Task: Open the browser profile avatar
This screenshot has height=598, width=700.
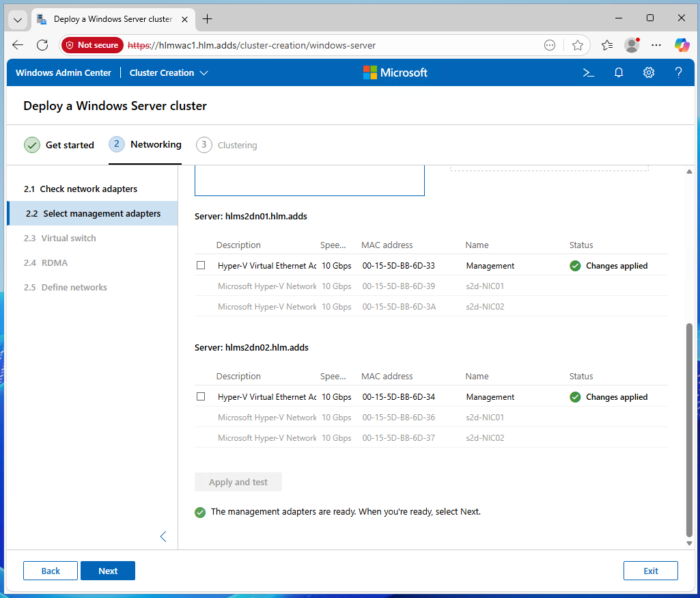Action: [x=632, y=45]
